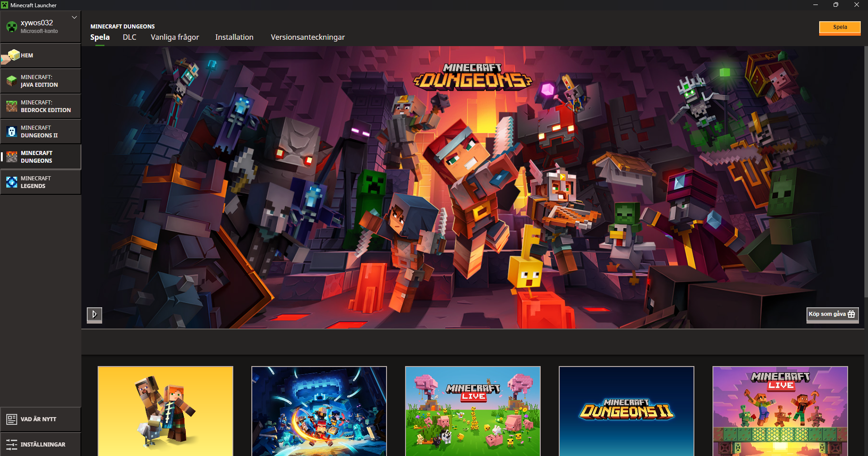Select Minecraft: Bedrock Edition icon
This screenshot has width=868, height=456.
pos(12,106)
